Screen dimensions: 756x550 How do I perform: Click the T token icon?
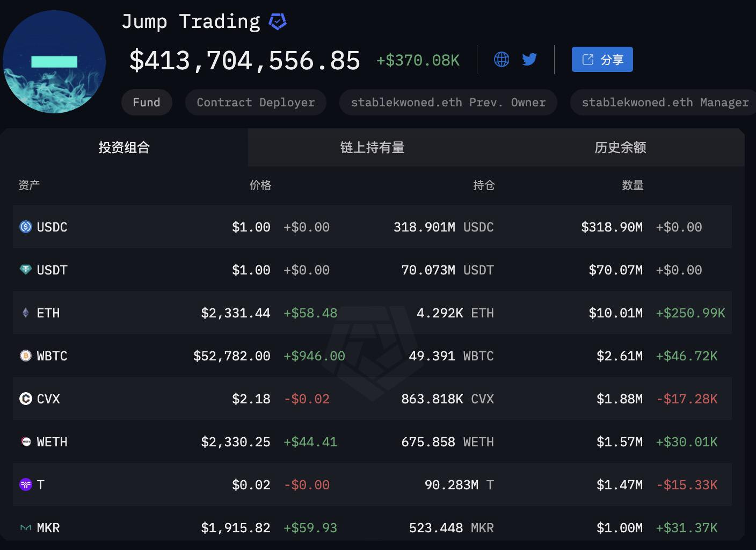(x=26, y=484)
